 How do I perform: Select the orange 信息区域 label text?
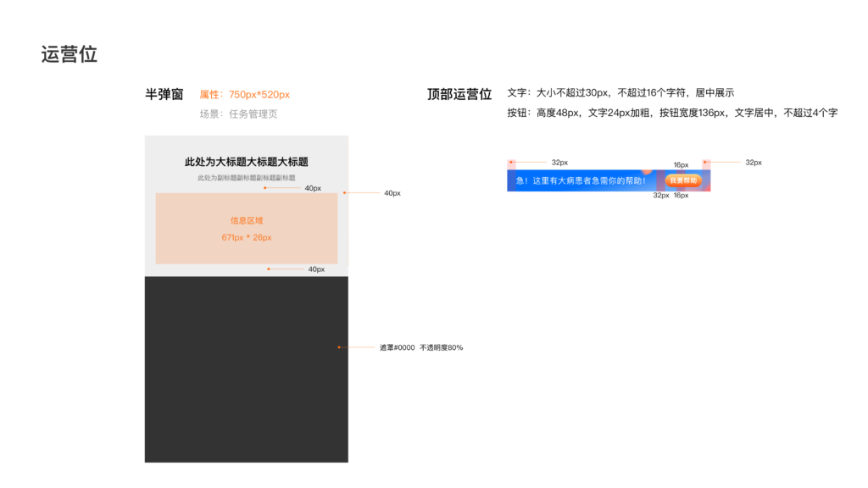coord(247,220)
